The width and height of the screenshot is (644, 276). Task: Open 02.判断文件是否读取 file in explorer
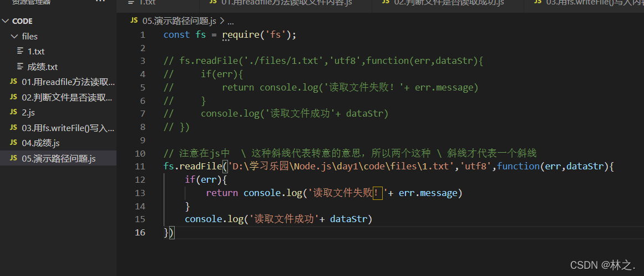(67, 98)
